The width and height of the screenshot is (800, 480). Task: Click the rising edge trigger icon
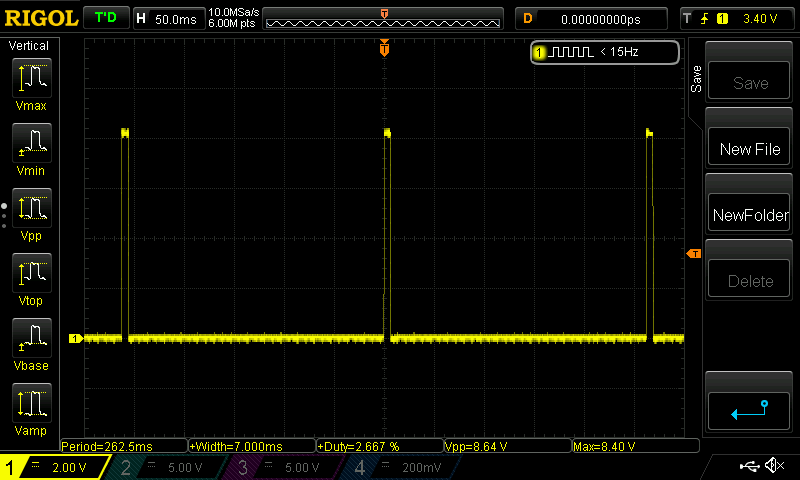tap(705, 19)
